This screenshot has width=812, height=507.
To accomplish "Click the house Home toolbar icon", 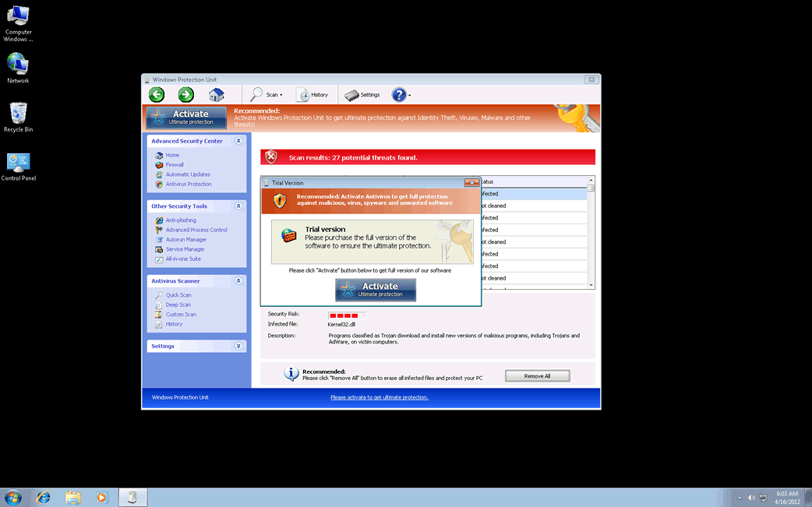I will 216,95.
